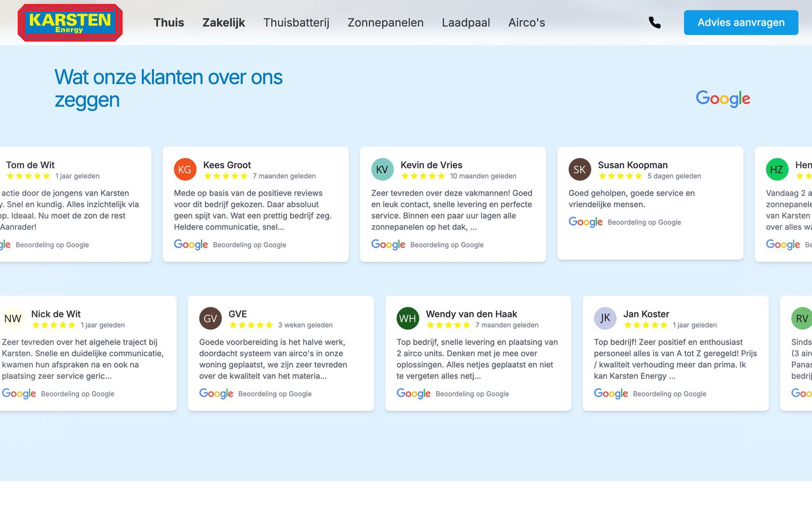Go to the Thuisbatterij page
Screen dimensions: 812x508
[296, 23]
